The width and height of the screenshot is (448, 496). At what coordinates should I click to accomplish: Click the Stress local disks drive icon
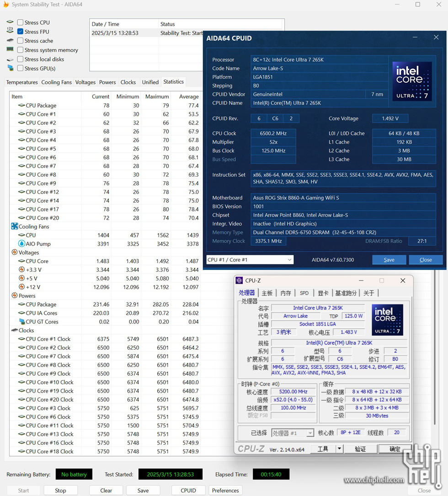(10, 59)
